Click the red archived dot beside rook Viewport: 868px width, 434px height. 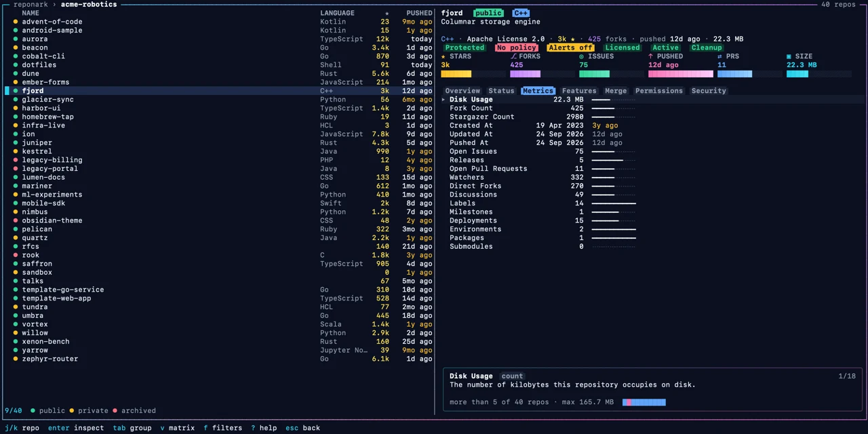tap(16, 256)
